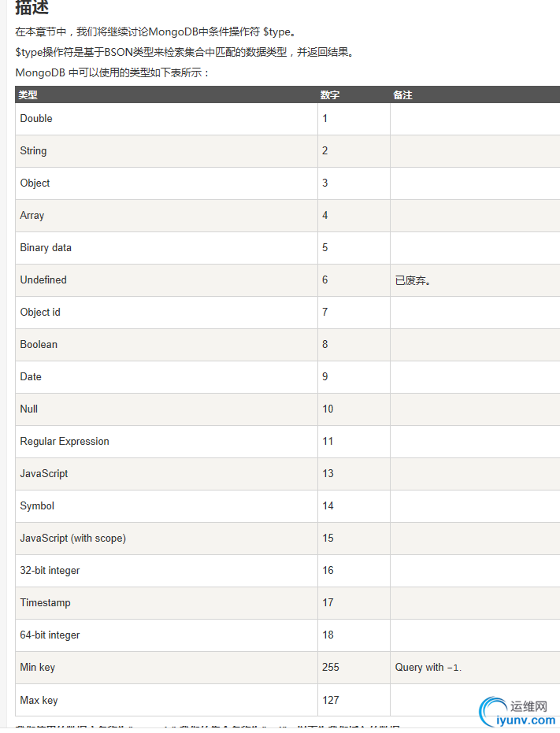The image size is (560, 733).
Task: Select the Binary data cell
Action: [166, 248]
